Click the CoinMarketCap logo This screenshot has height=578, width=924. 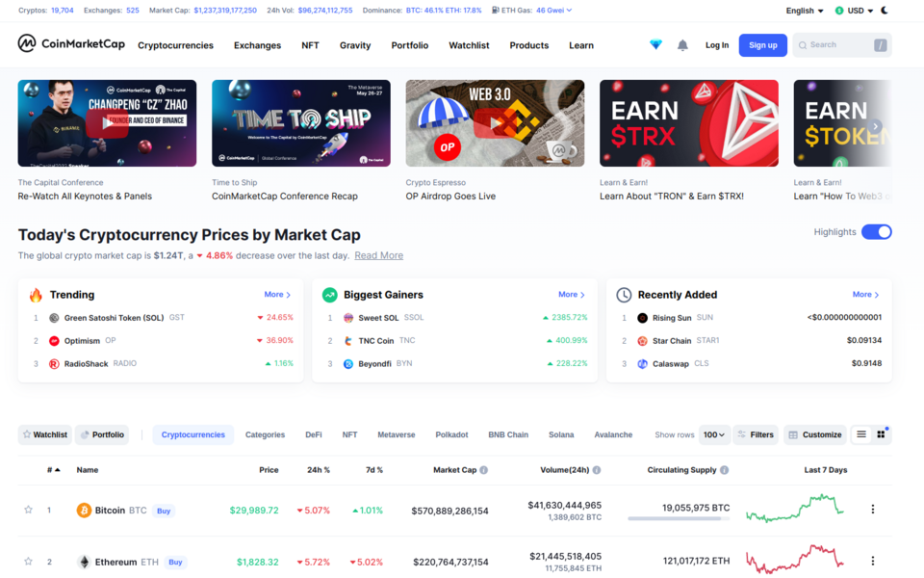click(71, 43)
